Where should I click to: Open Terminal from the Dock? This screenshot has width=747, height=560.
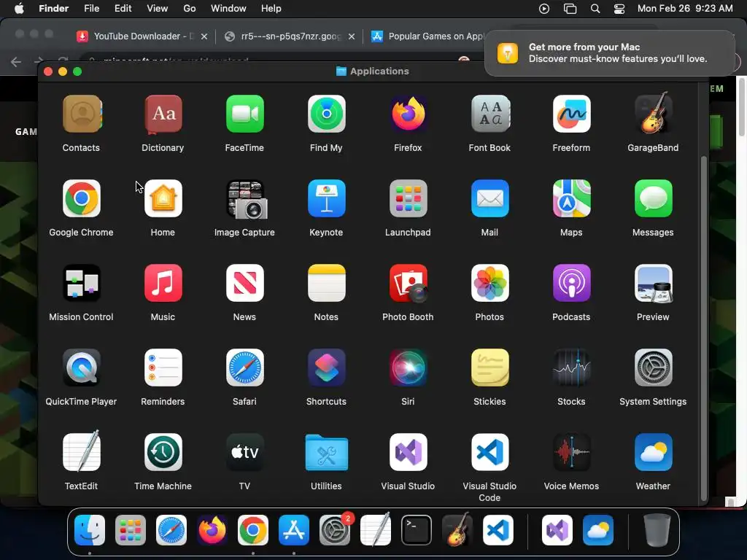pyautogui.click(x=417, y=530)
